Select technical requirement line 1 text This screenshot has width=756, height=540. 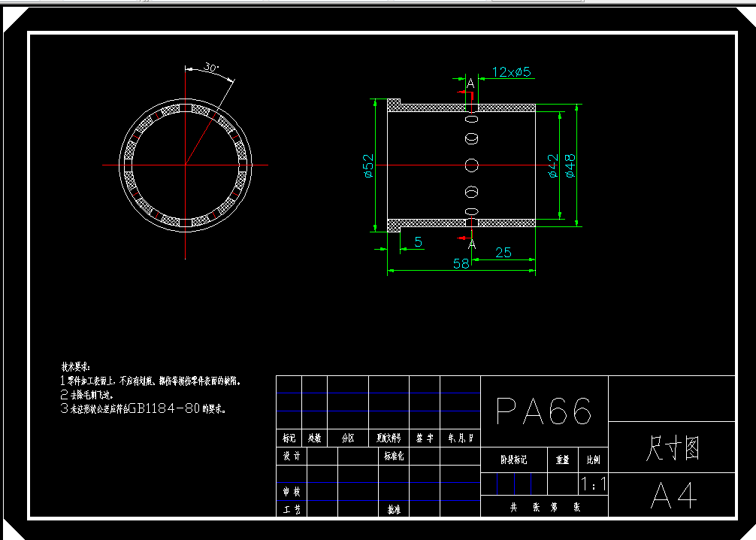pos(150,381)
